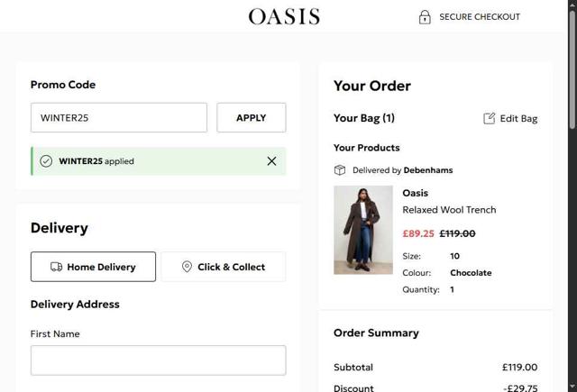Click the Your Bag (1) heading

(x=364, y=118)
